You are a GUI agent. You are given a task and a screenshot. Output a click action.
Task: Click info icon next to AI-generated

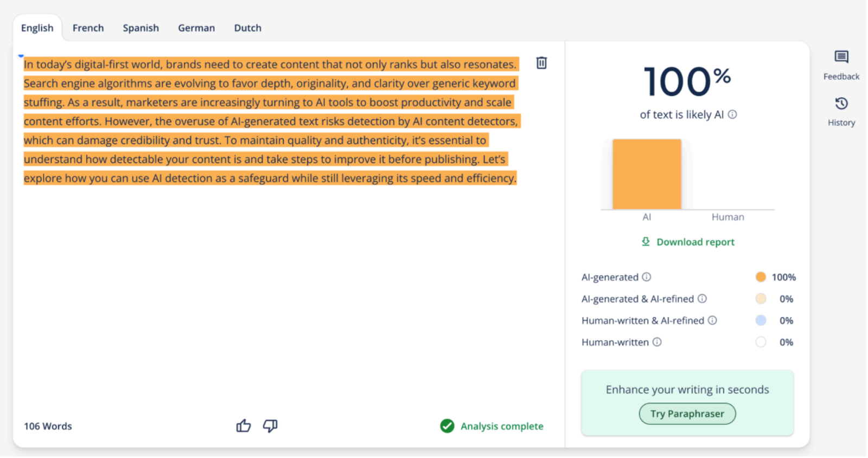point(647,277)
